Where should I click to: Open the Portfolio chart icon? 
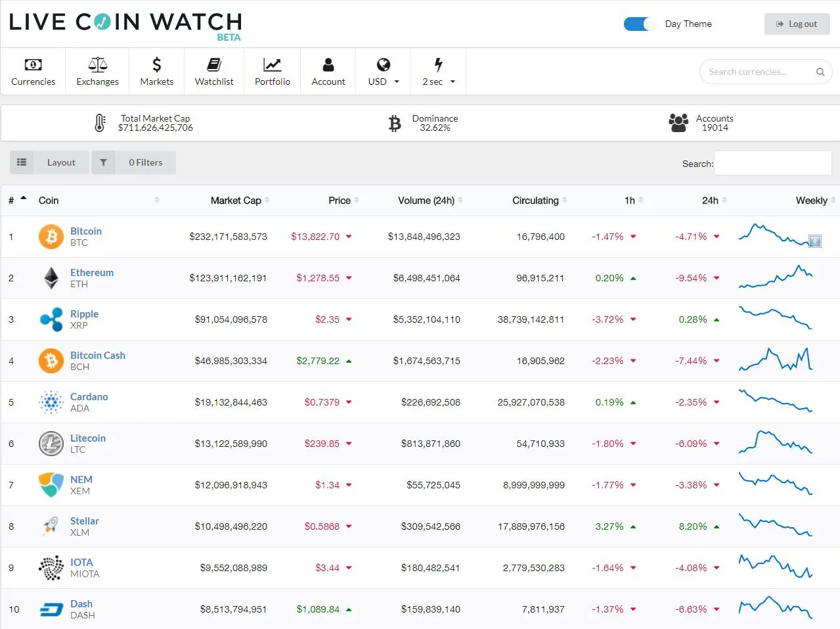click(x=272, y=64)
